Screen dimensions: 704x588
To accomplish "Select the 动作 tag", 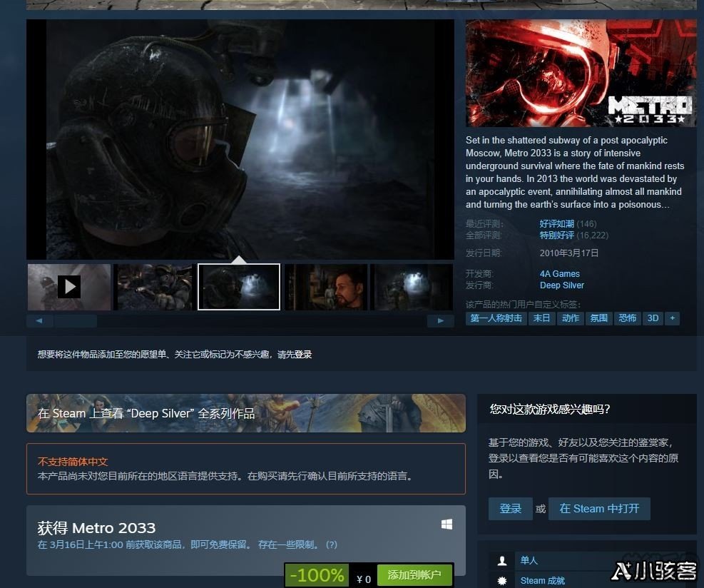I will (x=570, y=318).
